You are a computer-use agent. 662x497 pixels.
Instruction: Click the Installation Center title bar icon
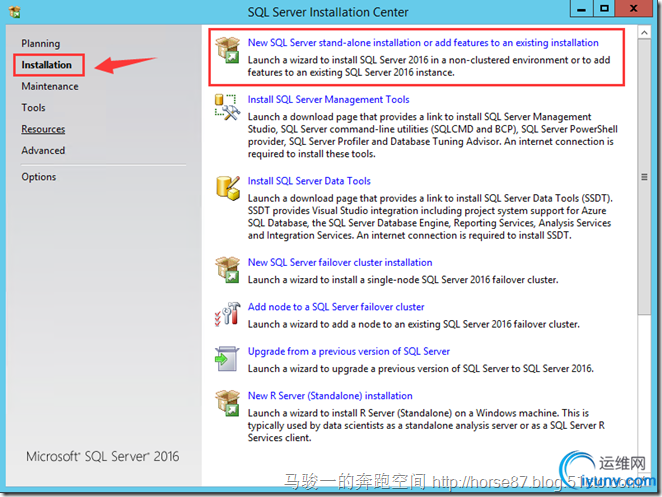click(x=14, y=11)
